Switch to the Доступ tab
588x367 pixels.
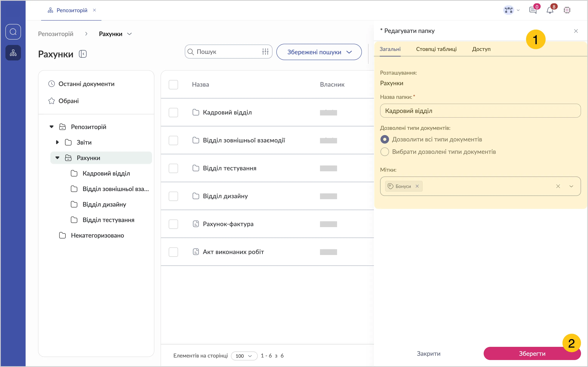[x=481, y=49]
